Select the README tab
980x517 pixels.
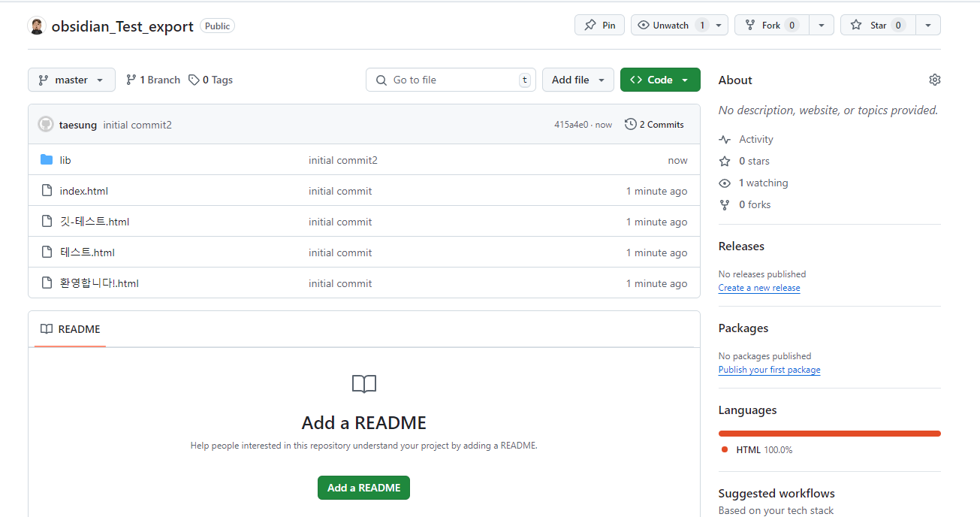tap(71, 329)
